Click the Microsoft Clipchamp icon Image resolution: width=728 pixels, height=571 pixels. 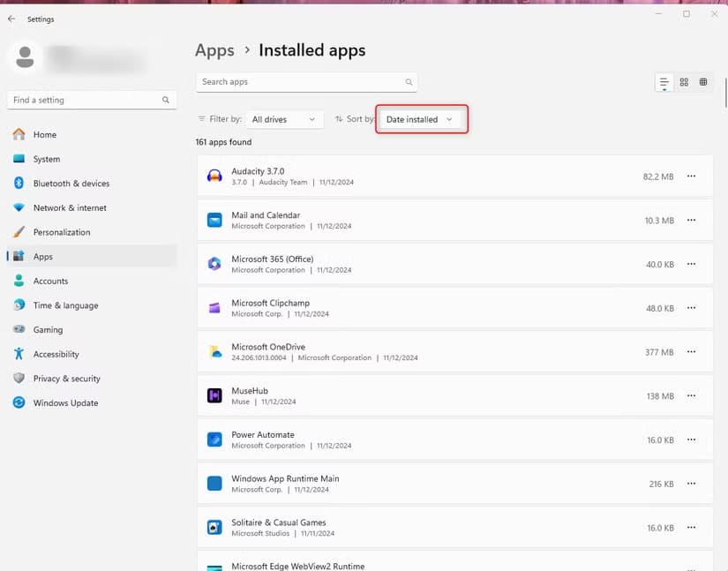coord(214,308)
